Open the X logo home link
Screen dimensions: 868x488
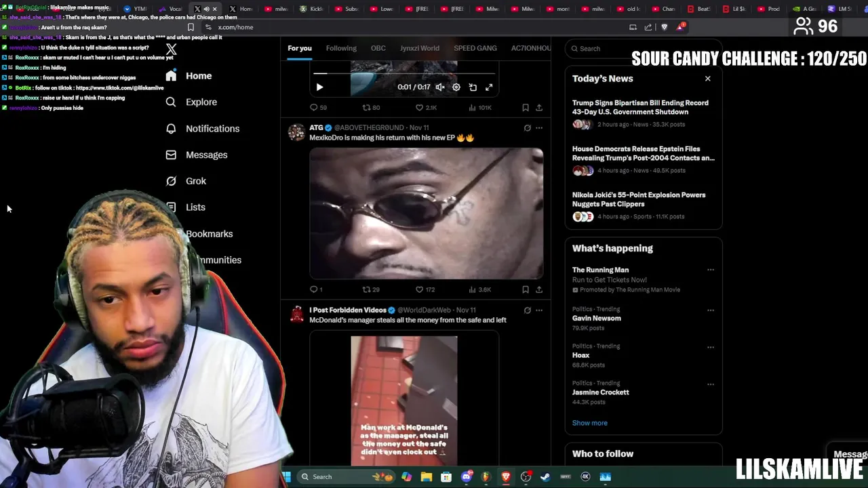click(x=171, y=49)
